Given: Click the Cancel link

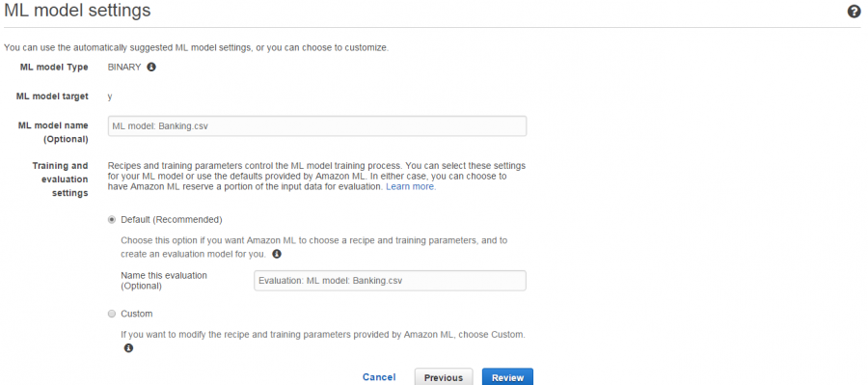Looking at the screenshot, I should point(379,377).
